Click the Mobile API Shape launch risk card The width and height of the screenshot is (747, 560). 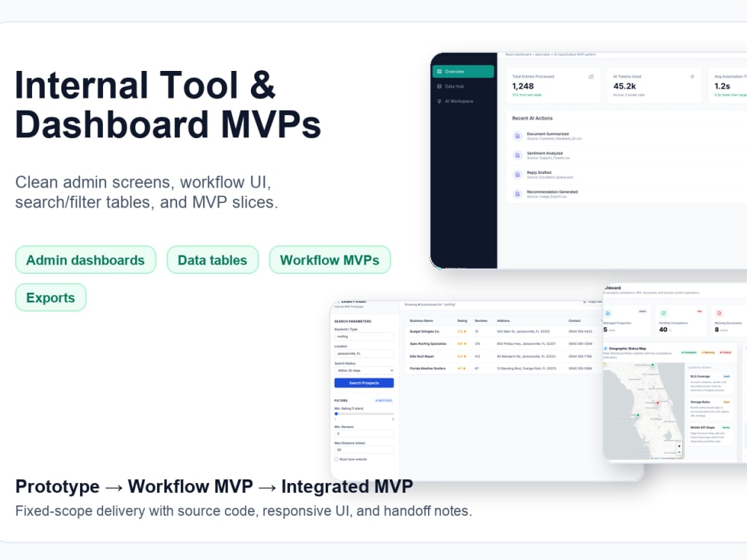[x=710, y=435]
